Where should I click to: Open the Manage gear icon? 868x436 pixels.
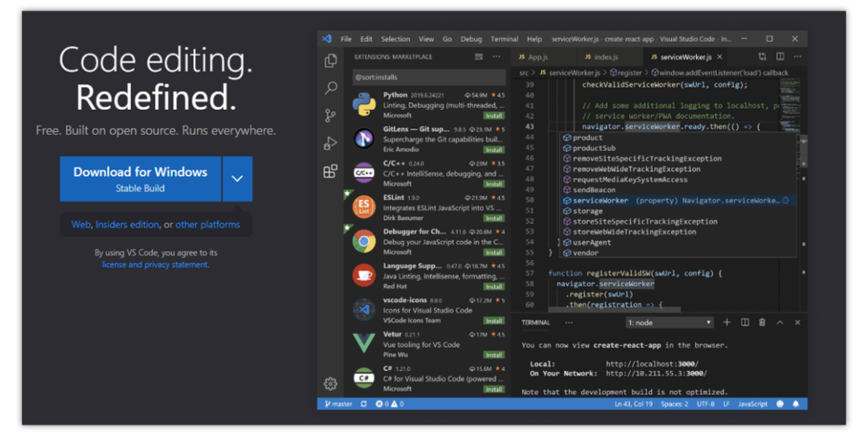point(330,384)
